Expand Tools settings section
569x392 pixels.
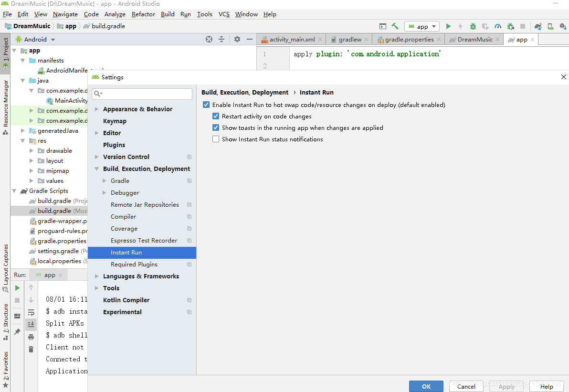[96, 288]
